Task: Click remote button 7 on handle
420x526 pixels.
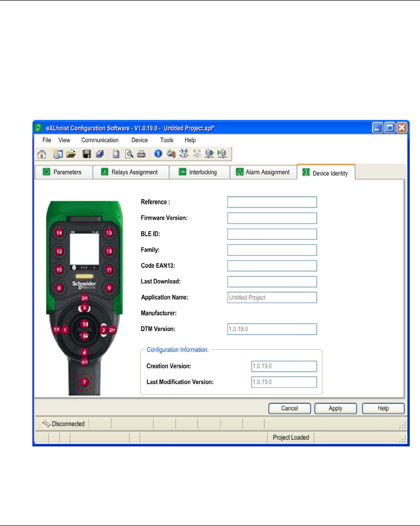Action: [85, 382]
